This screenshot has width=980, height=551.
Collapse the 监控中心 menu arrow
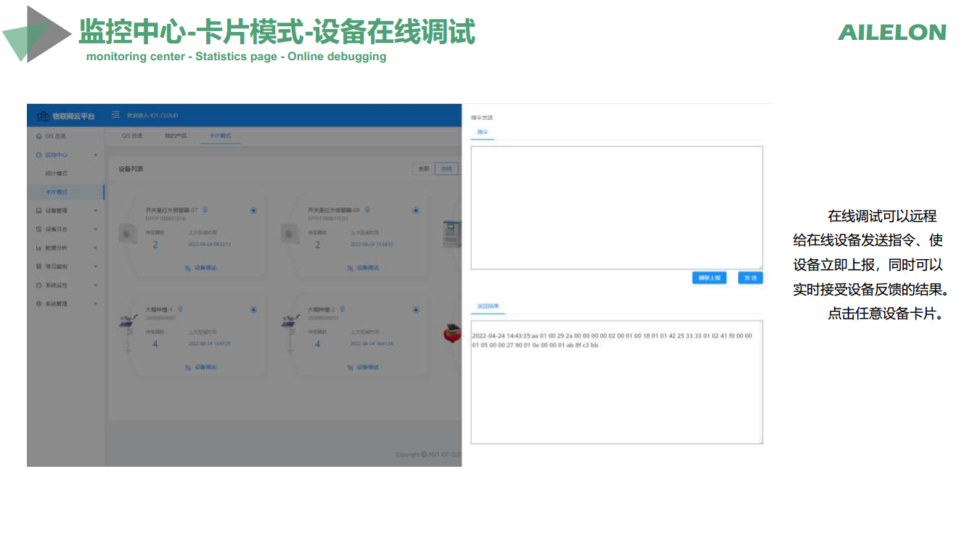click(95, 155)
